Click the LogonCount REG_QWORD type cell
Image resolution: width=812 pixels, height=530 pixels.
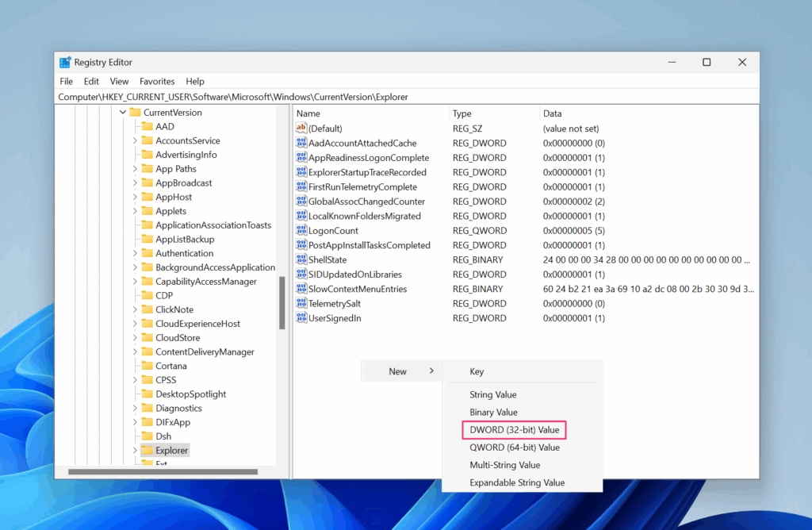tap(480, 231)
